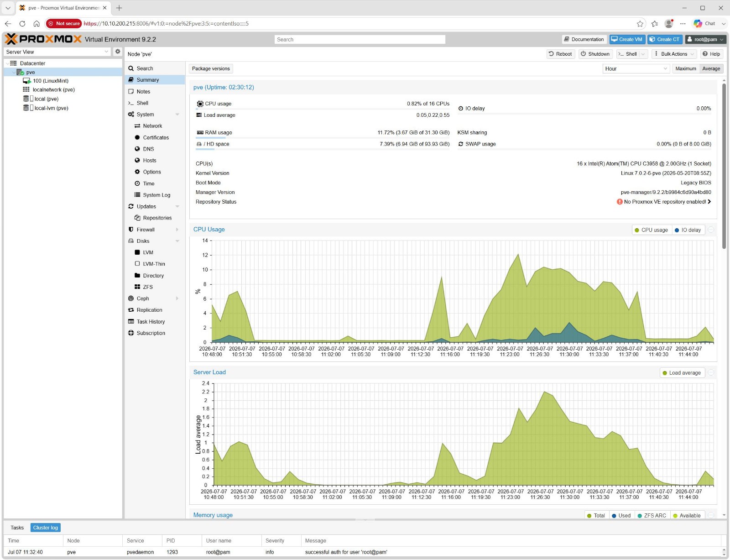
Task: Switch graphs to Maximum values
Action: [x=686, y=68]
